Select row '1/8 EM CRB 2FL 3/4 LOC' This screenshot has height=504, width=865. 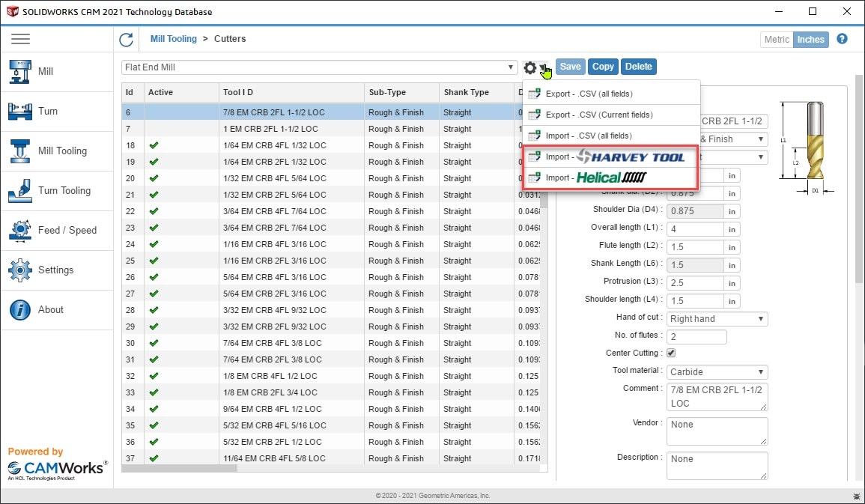pyautogui.click(x=331, y=392)
